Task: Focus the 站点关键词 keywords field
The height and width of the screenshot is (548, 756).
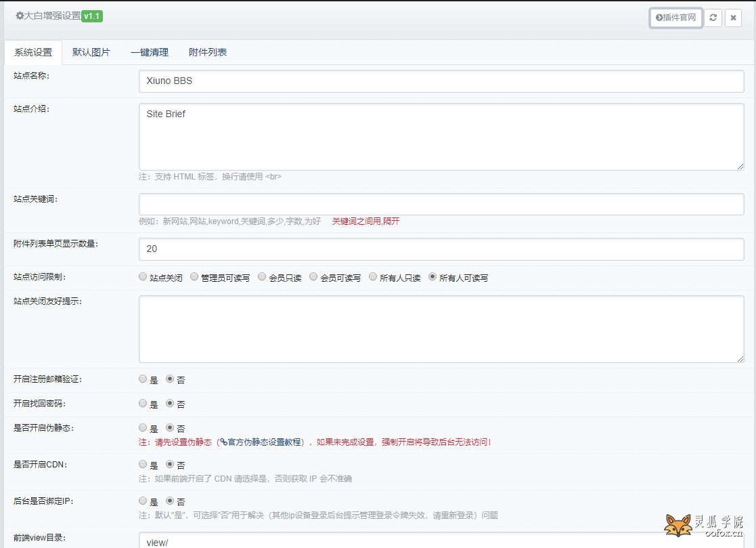Action: pos(441,204)
